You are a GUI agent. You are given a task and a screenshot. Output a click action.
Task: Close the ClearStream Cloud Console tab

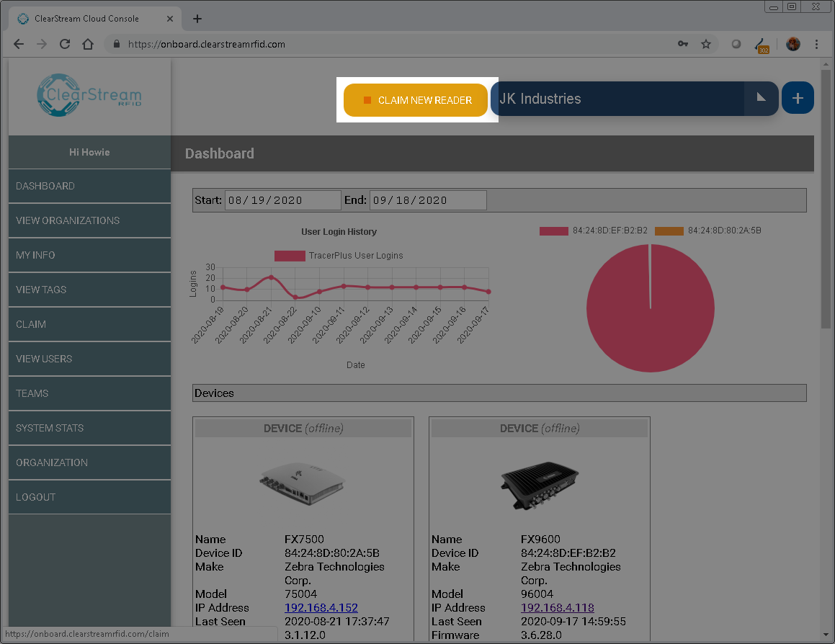(170, 19)
